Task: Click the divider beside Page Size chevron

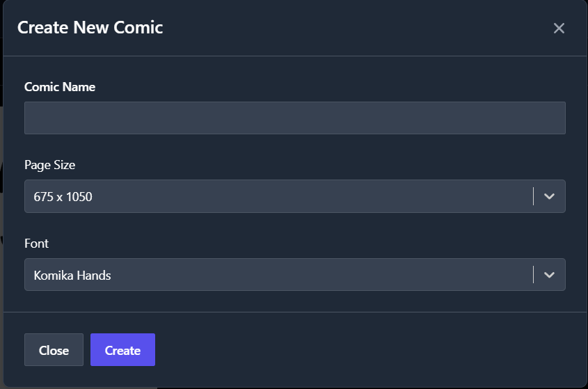Action: point(533,196)
